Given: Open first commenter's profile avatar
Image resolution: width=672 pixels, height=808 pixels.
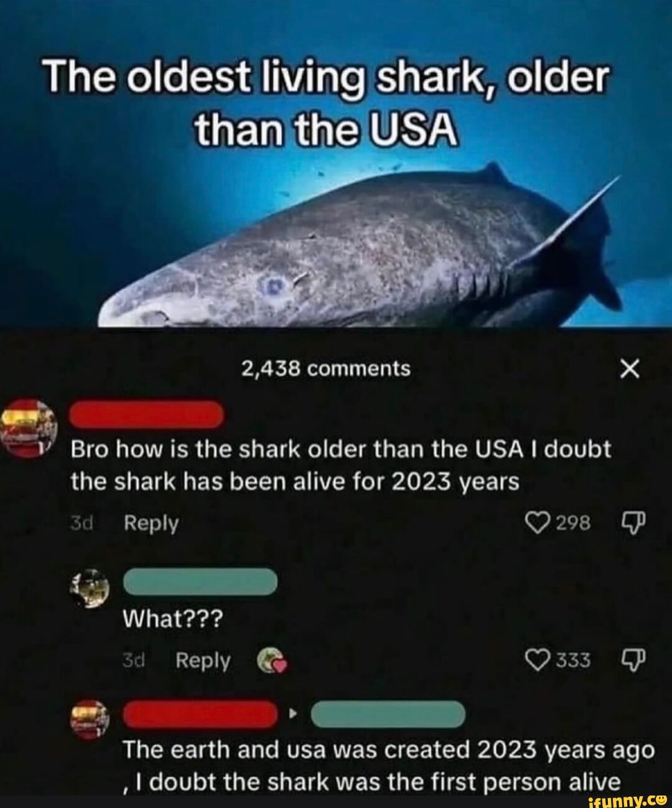Looking at the screenshot, I should tap(29, 429).
